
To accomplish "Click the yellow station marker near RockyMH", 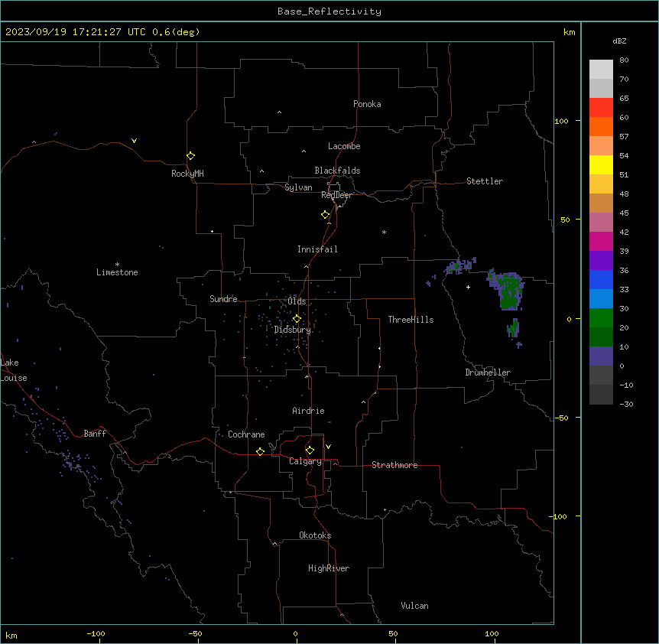I will pos(191,156).
